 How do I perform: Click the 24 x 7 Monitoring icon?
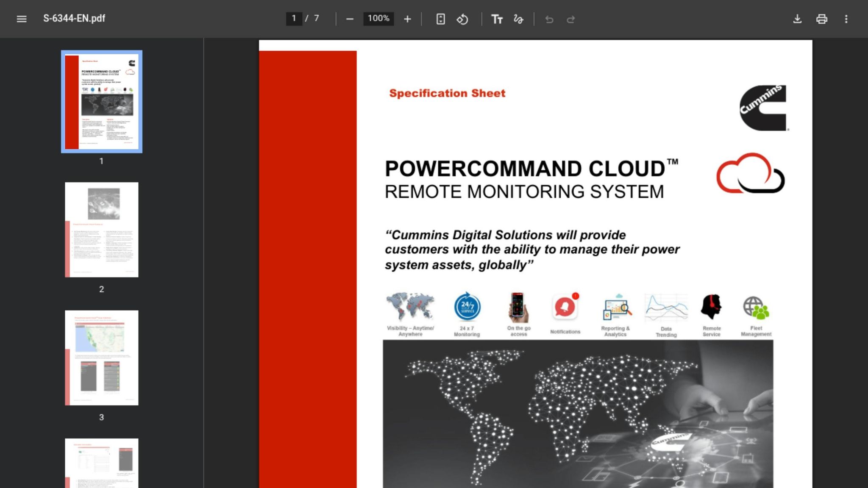pos(467,306)
